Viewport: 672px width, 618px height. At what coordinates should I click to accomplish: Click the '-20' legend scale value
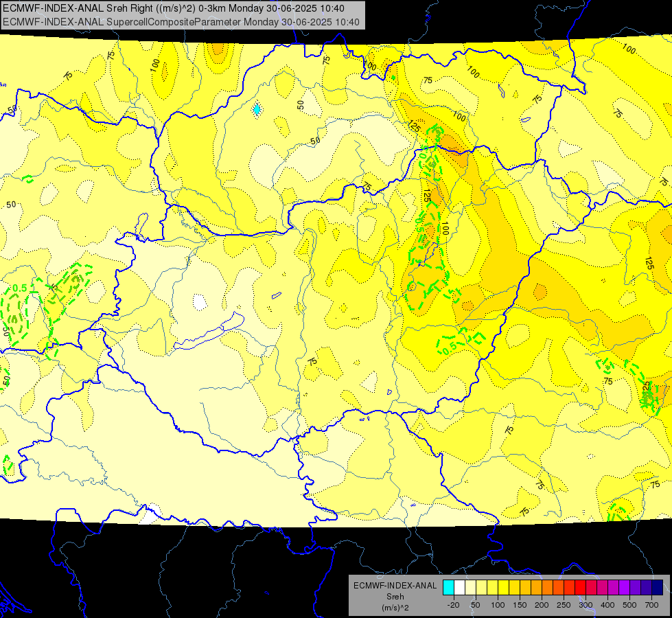[x=454, y=605]
